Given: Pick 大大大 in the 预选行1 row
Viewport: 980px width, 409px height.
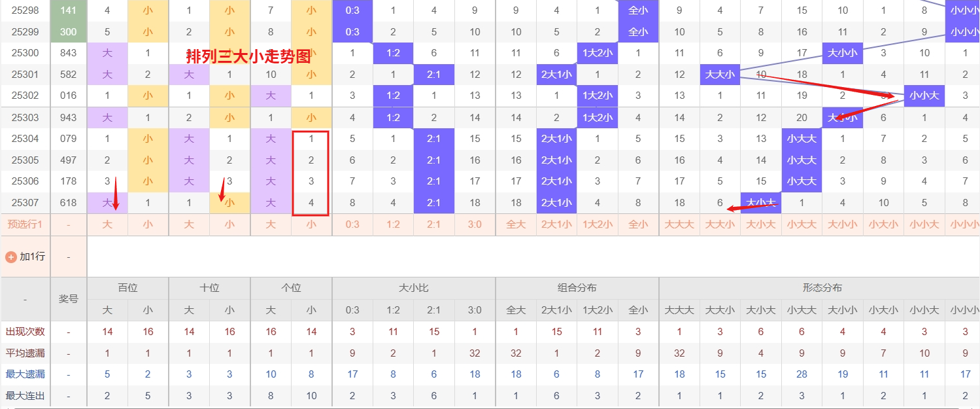Looking at the screenshot, I should tap(679, 224).
